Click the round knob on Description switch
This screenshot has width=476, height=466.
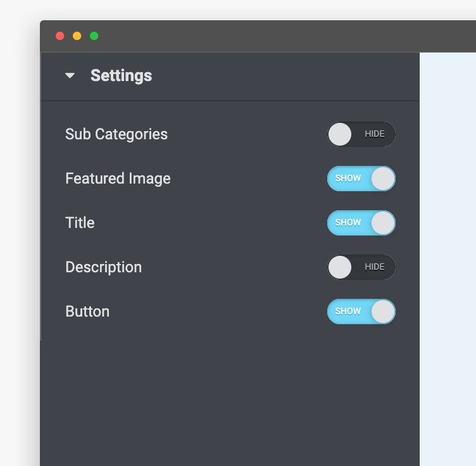point(340,267)
